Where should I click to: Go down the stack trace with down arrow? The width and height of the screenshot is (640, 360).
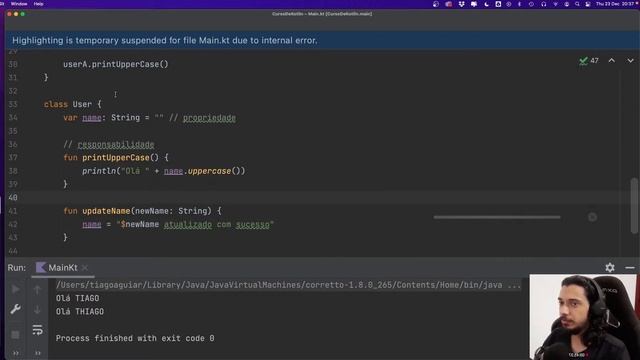(37, 309)
